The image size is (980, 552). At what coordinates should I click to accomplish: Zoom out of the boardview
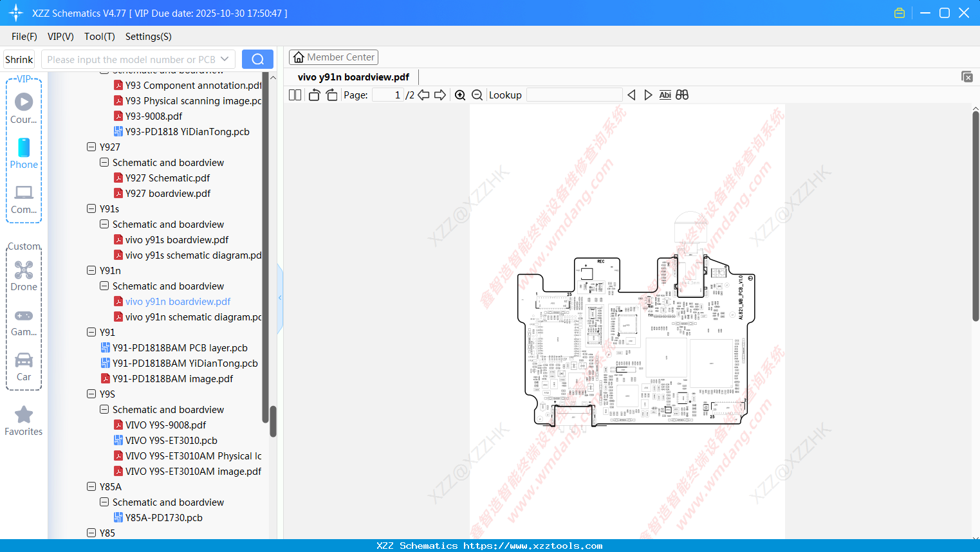[477, 95]
